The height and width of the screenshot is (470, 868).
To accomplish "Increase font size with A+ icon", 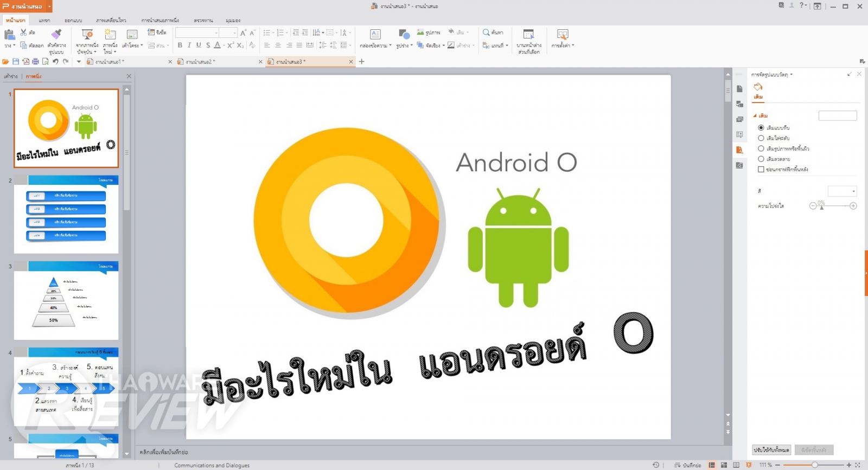I will (243, 33).
